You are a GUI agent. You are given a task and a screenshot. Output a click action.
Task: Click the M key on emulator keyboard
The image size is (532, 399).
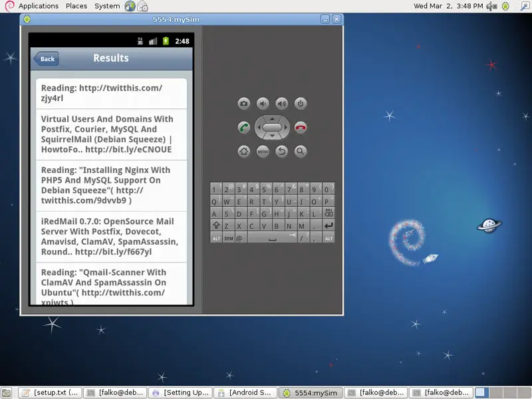304,225
